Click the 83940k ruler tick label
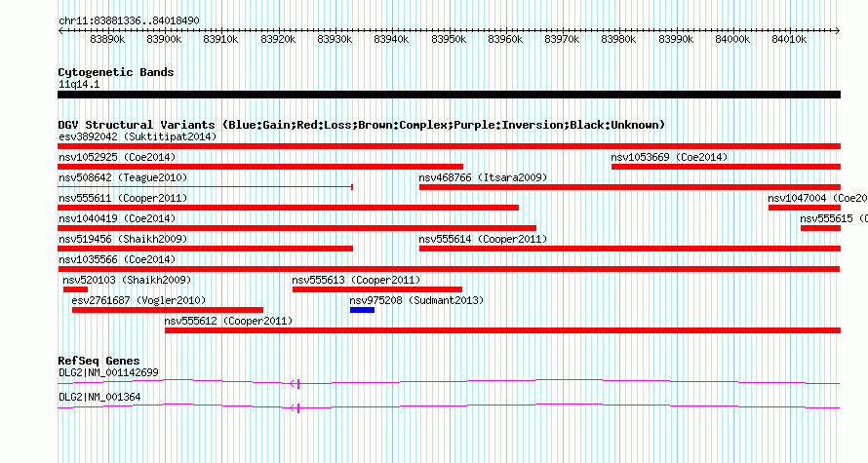The image size is (868, 463). [x=391, y=39]
